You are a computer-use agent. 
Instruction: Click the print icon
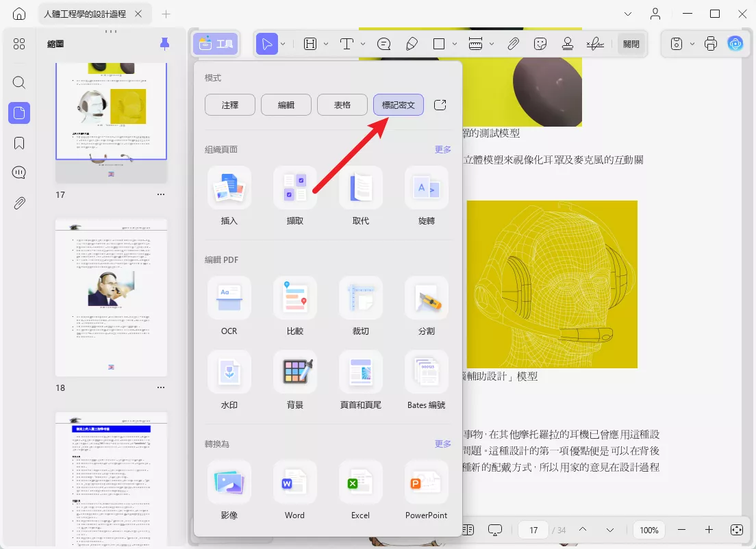pos(711,44)
